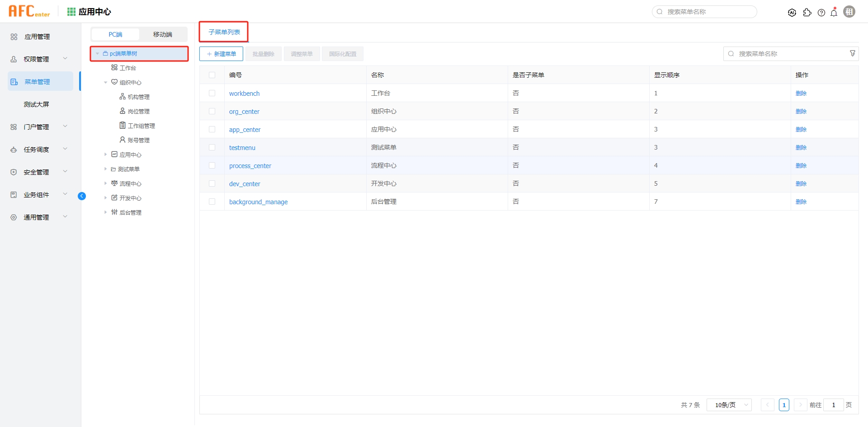Screen dimensions: 868x427
Task: Click the plugin puzzle icon top right
Action: click(x=807, y=12)
